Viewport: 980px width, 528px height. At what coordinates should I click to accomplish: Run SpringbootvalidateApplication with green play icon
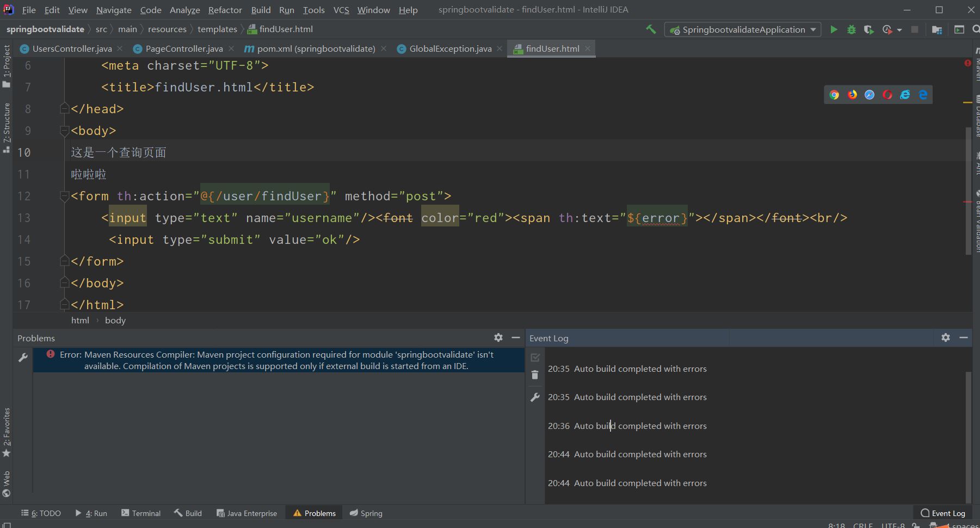click(x=834, y=29)
